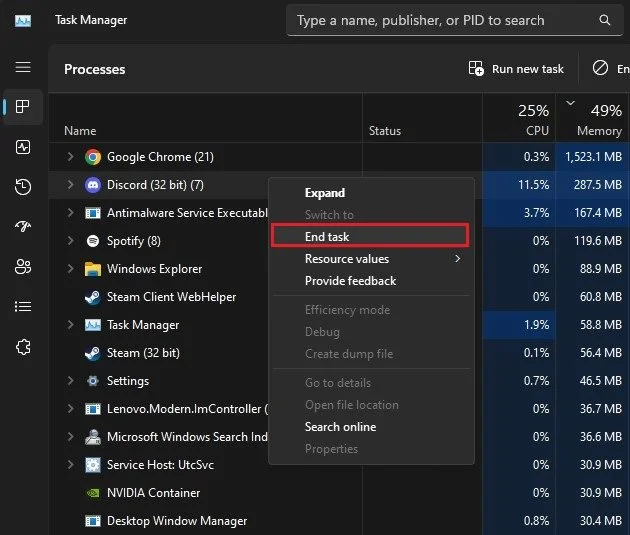Click the Task Manager process row icon
The width and height of the screenshot is (630, 535).
coord(93,325)
